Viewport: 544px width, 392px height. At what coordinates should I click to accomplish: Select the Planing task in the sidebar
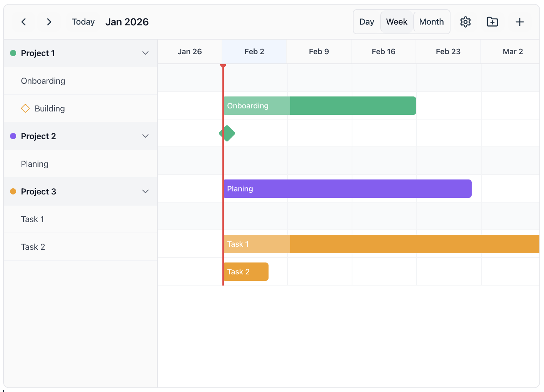tap(35, 164)
